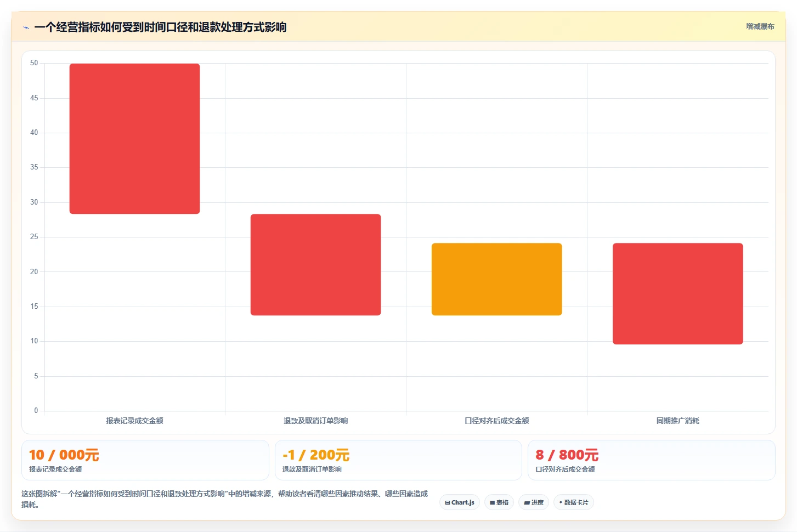Click the 增减瀑布 tag in the header
The image size is (797, 532).
coord(760,26)
